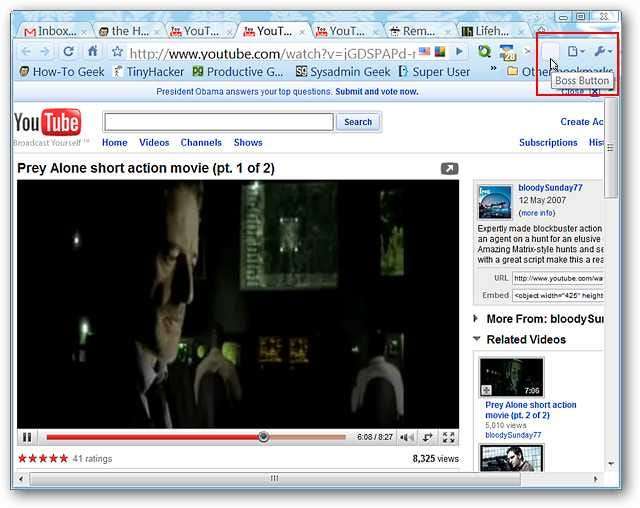Mute the video with the speaker icon
The height and width of the screenshot is (508, 640).
pos(407,437)
